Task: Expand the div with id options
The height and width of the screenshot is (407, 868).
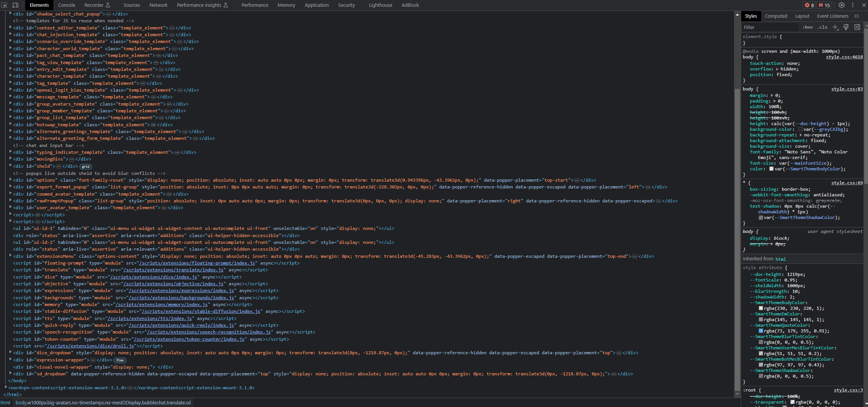Action: (10, 180)
